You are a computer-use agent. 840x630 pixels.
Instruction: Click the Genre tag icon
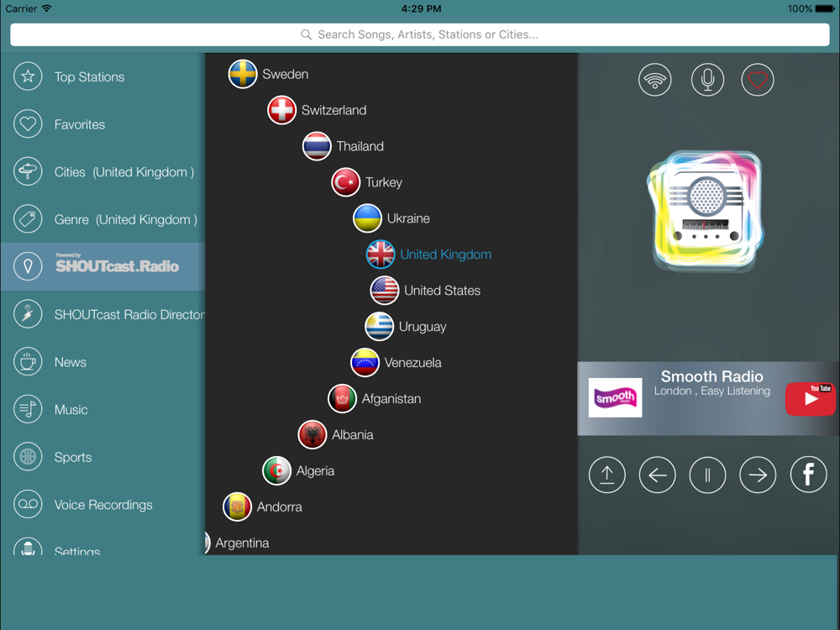click(28, 219)
